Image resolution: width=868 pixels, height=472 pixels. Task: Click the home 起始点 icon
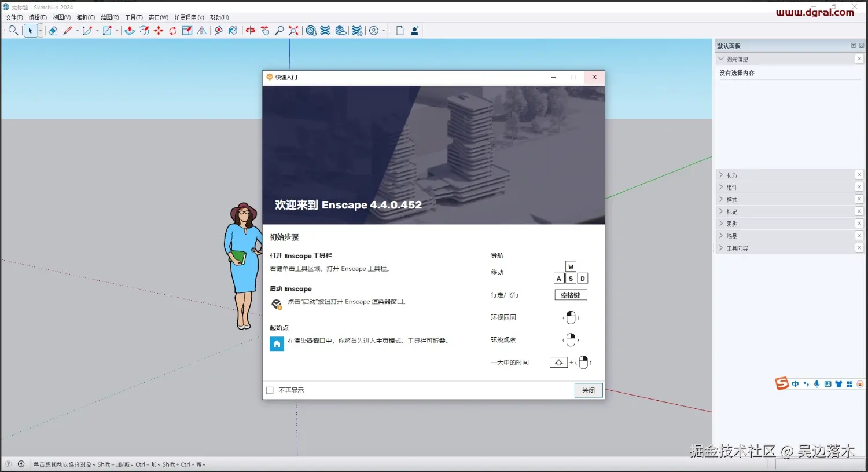coord(277,344)
